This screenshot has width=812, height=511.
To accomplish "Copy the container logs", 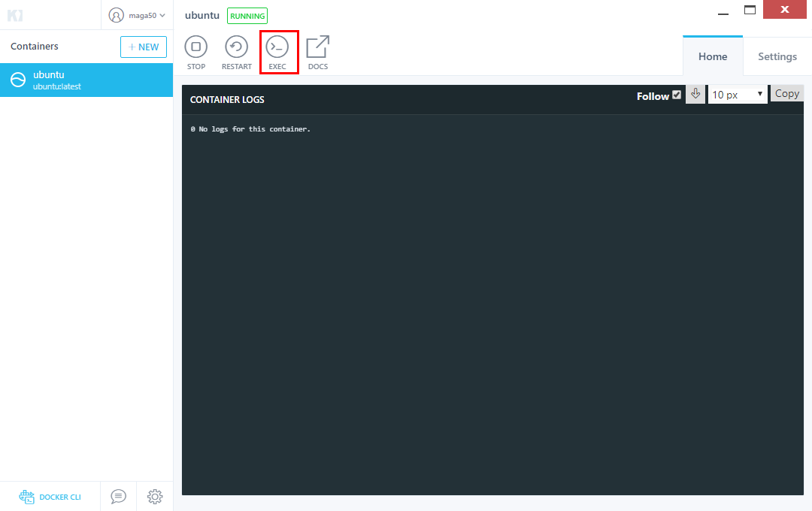I will 786,92.
